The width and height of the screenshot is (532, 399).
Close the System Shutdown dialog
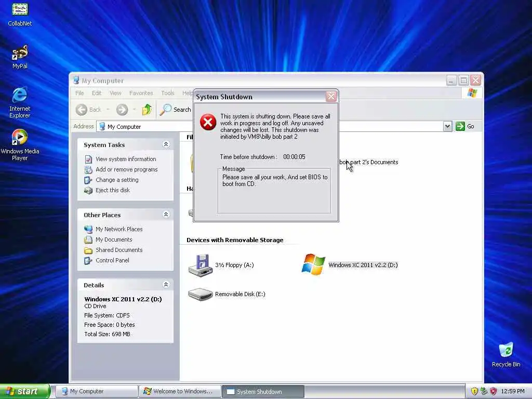tap(331, 97)
